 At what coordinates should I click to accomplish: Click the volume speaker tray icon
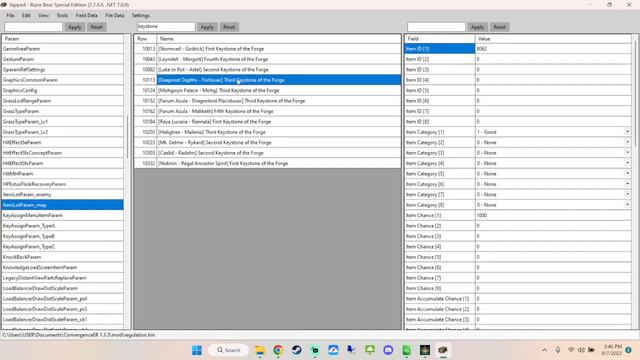point(581,350)
